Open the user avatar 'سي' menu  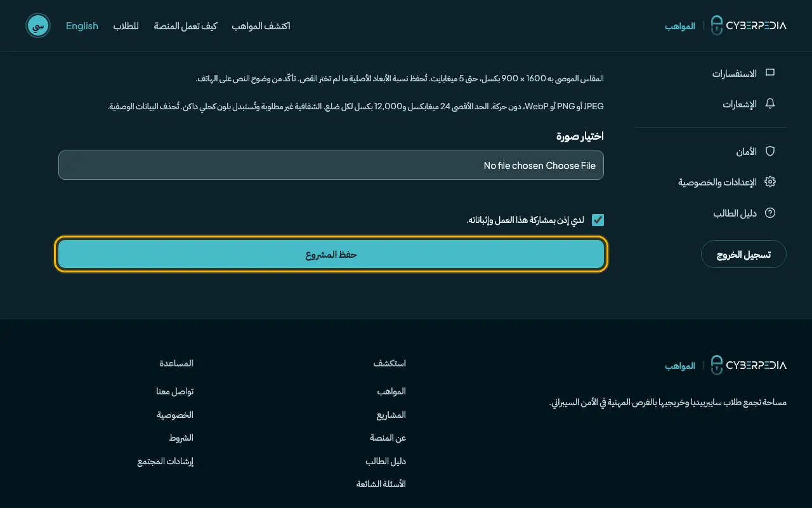(38, 25)
